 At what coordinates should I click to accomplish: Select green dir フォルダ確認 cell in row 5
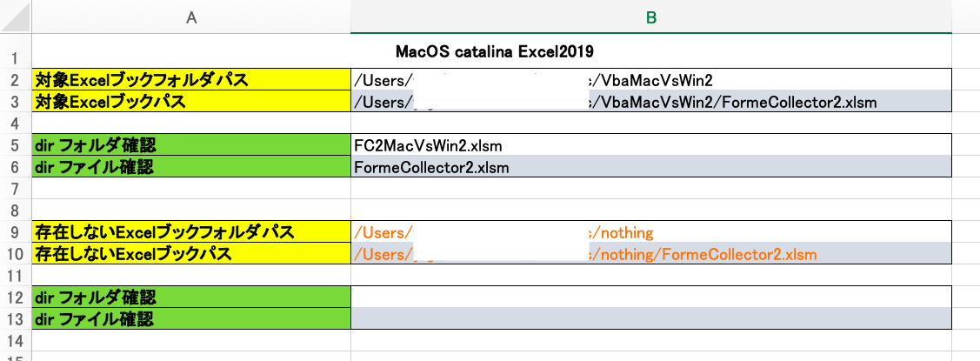(191, 145)
